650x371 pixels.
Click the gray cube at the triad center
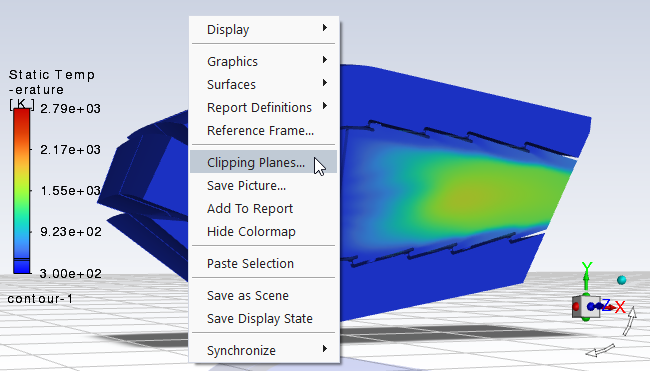point(586,307)
